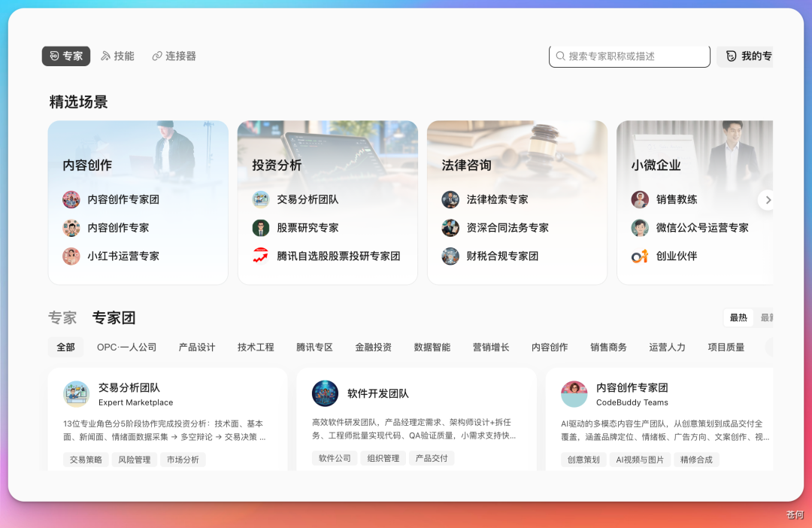Open 腾讯自选股股票投研专家团 link
This screenshot has width=812, height=528.
338,256
